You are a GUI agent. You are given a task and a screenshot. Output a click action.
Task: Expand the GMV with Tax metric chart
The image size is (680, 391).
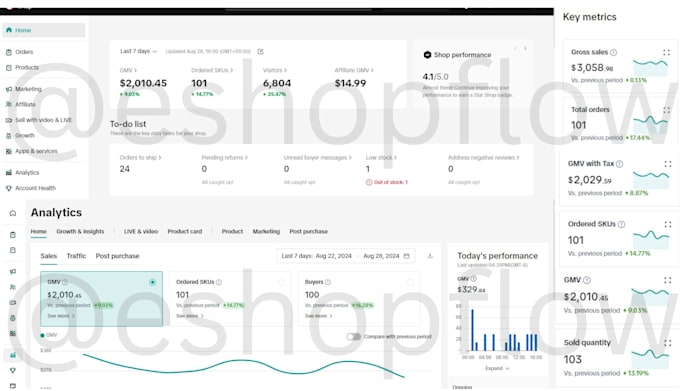(668, 164)
